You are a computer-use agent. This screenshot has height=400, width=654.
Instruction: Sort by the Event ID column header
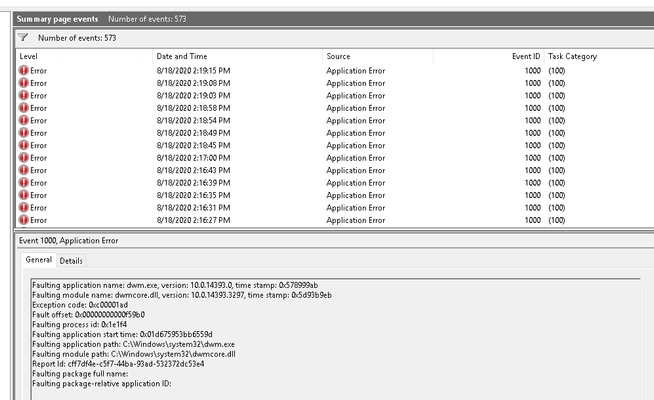(x=488, y=56)
